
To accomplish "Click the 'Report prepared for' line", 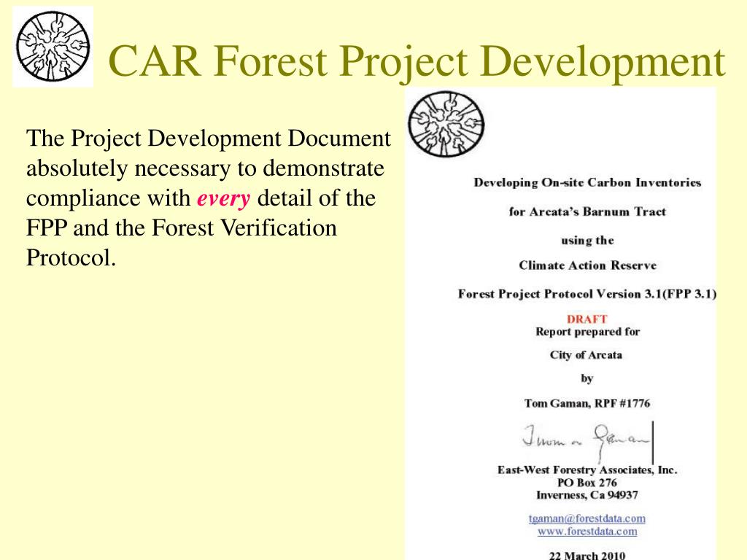I will (587, 332).
